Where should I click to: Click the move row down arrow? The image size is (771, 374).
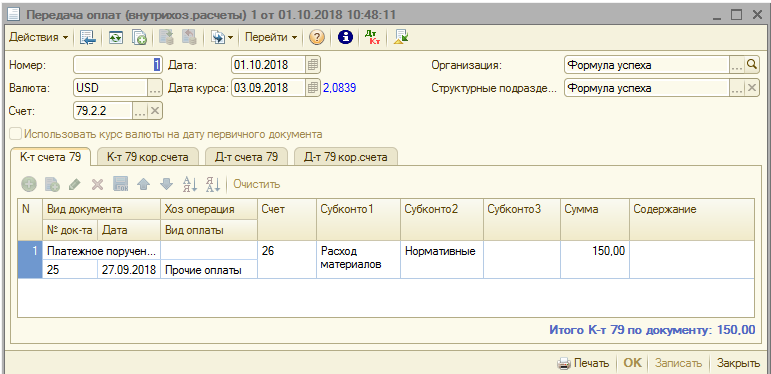(167, 184)
